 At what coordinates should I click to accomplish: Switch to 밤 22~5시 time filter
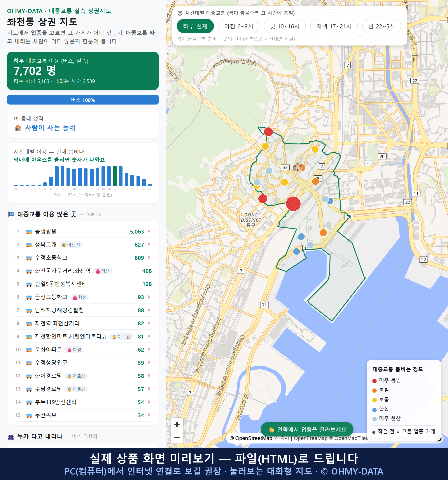(x=381, y=26)
